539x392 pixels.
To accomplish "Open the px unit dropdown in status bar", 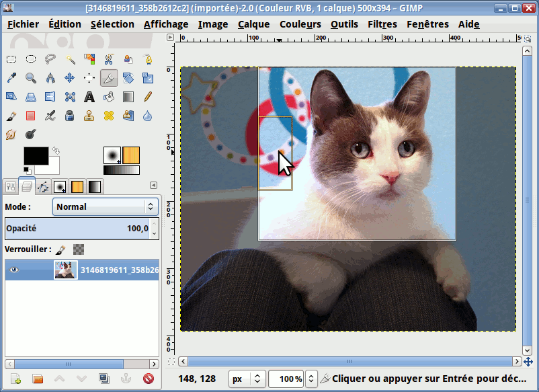I will (247, 379).
